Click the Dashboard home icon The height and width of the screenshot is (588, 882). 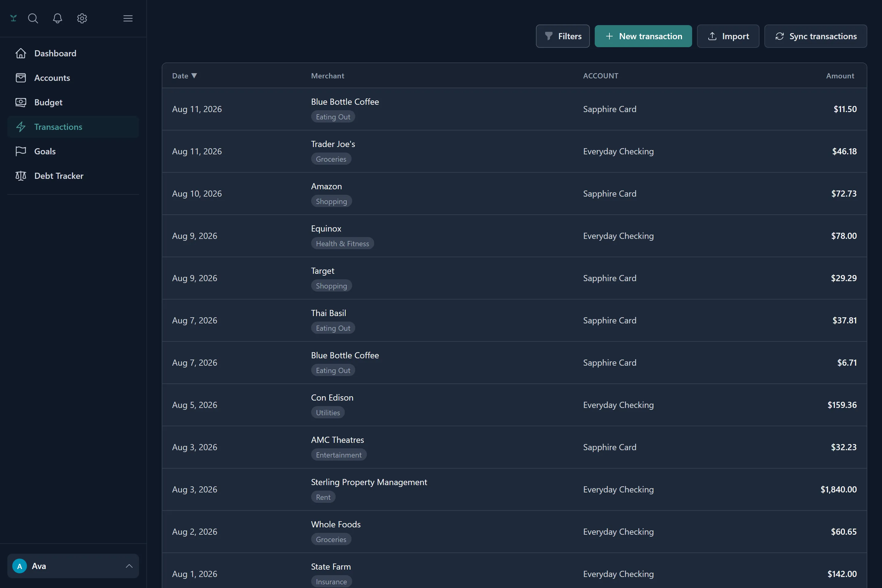21,53
